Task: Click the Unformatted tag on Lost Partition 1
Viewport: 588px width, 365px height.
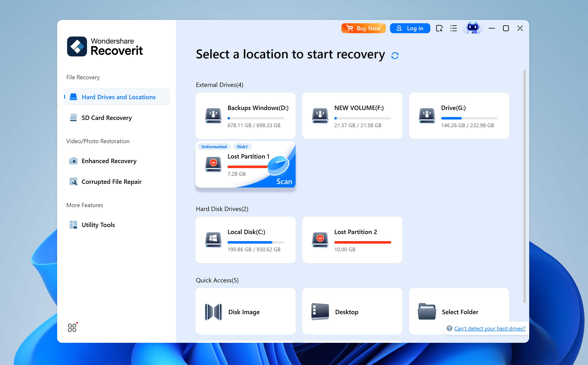Action: coord(214,146)
